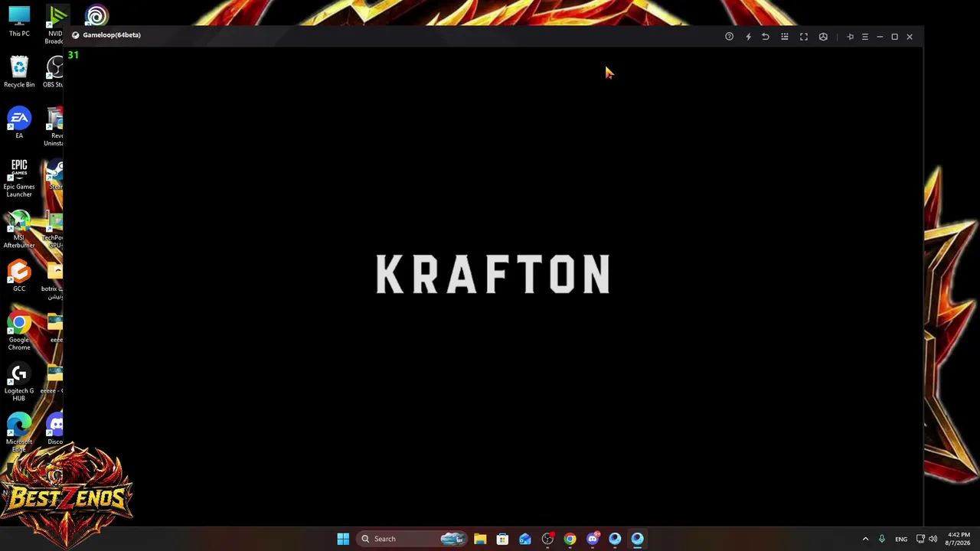This screenshot has height=551, width=980.
Task: Open File Explorer from the taskbar
Action: (480, 539)
